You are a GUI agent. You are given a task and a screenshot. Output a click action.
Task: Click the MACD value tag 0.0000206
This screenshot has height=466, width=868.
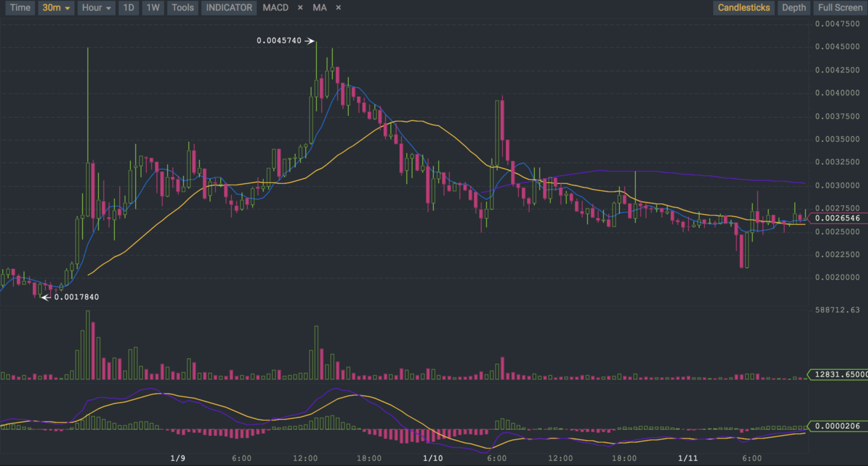tap(837, 426)
